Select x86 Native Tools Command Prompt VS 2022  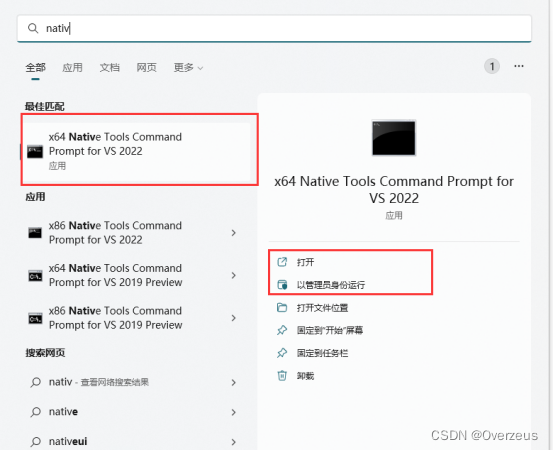(134, 233)
